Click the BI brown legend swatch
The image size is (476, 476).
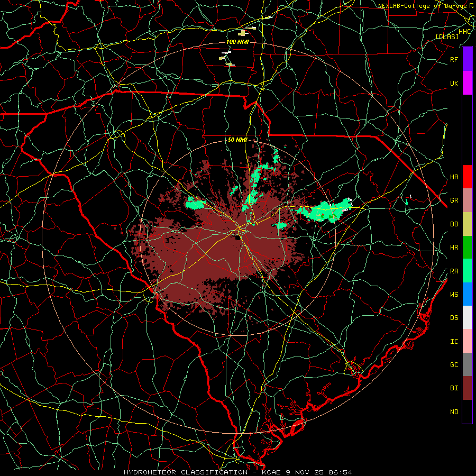(x=467, y=388)
